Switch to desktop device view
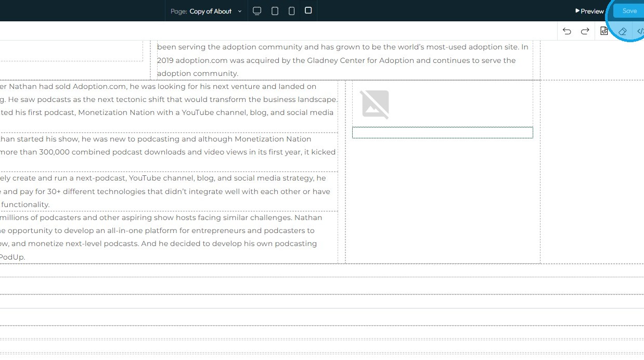The width and height of the screenshot is (644, 360). click(x=257, y=11)
